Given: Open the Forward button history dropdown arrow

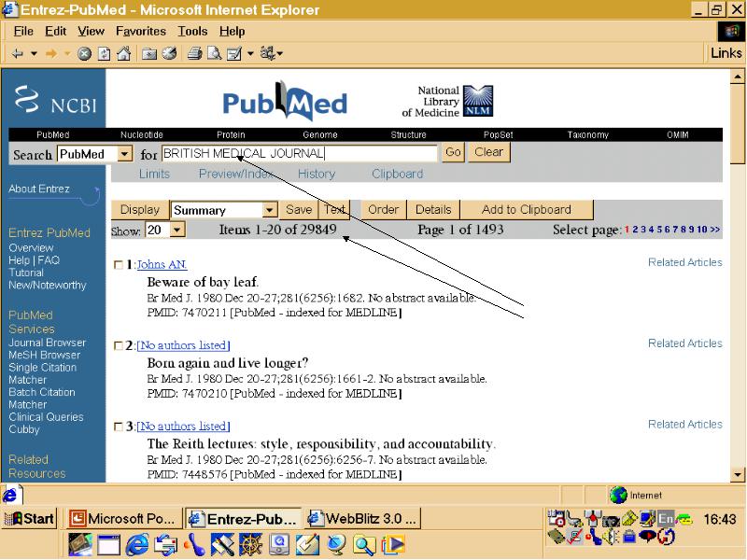Looking at the screenshot, I should (x=67, y=54).
